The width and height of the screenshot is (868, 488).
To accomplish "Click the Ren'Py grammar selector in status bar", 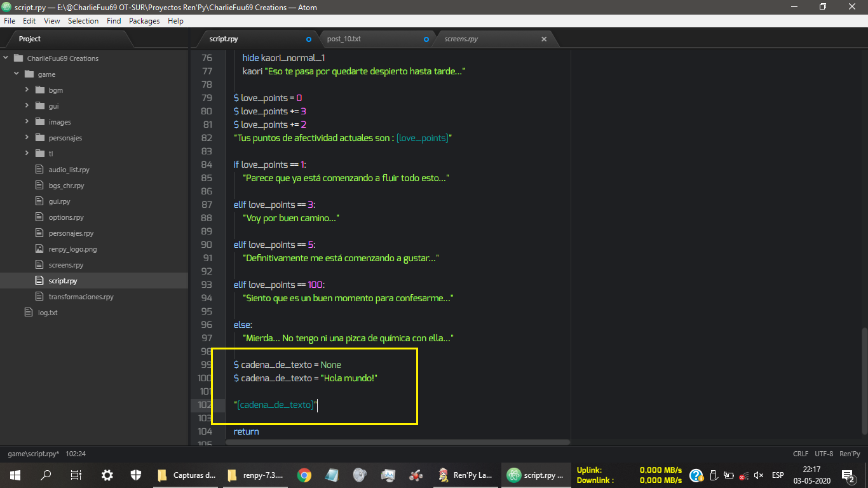I will pyautogui.click(x=850, y=454).
